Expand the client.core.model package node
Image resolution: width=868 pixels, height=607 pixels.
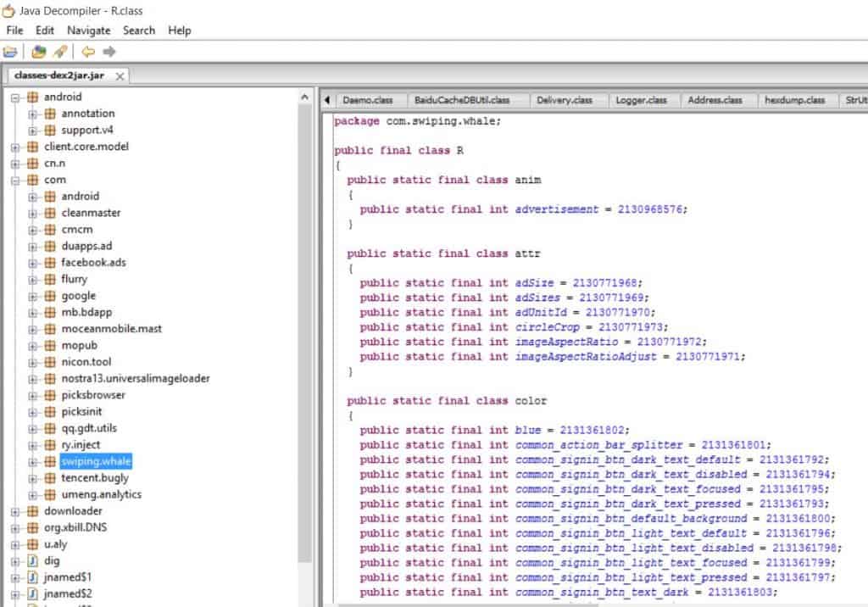pos(15,148)
